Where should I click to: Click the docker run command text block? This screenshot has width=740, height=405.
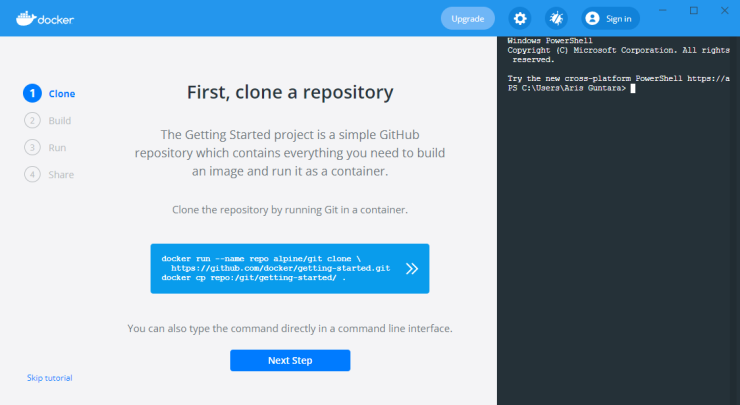point(276,268)
